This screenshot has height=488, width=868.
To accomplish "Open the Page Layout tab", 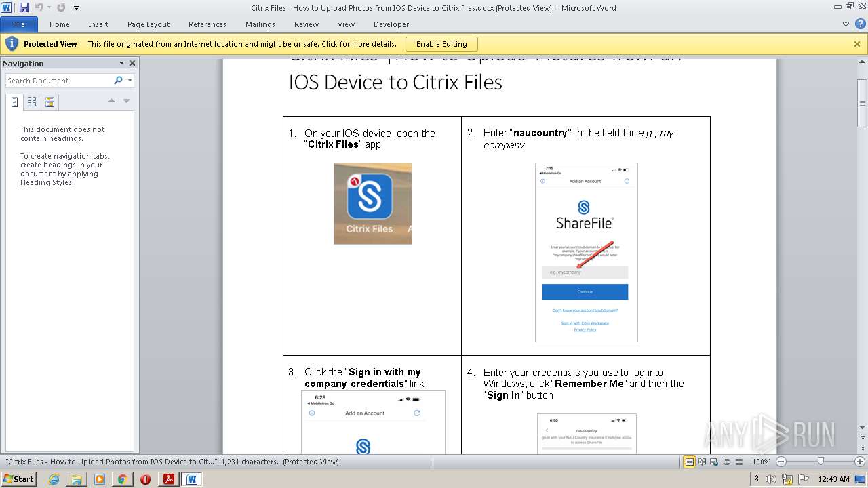I will click(x=149, y=24).
